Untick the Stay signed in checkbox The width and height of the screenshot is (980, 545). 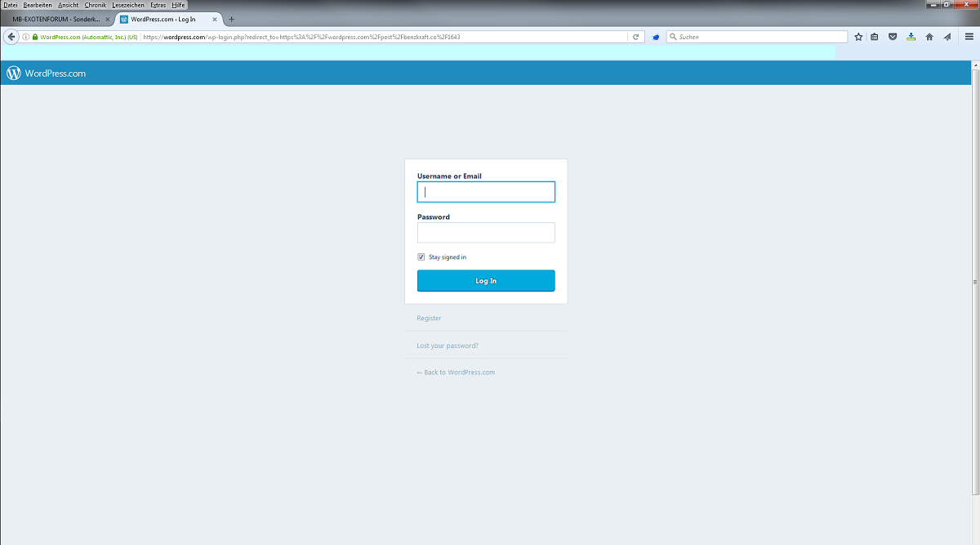coord(421,257)
